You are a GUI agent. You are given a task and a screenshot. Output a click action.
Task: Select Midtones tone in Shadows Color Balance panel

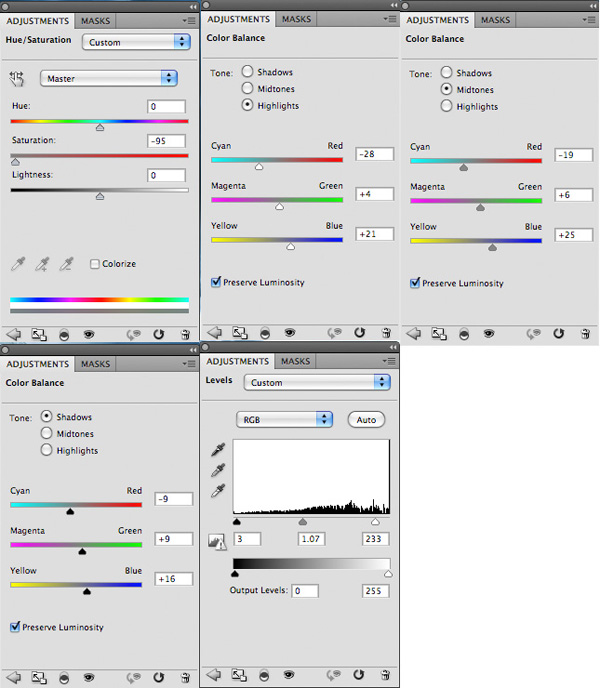[x=47, y=433]
